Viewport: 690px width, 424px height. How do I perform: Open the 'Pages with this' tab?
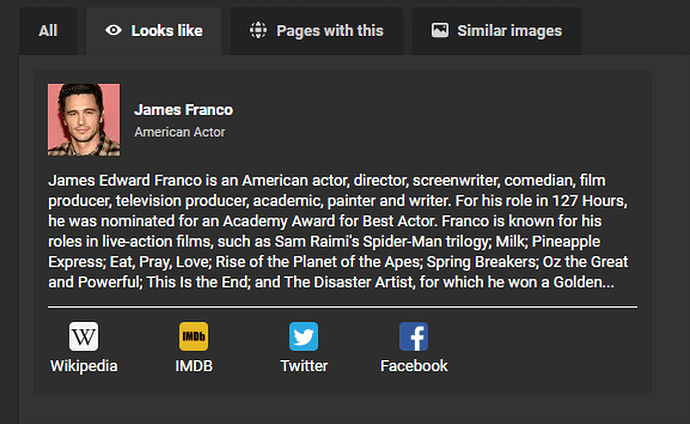point(330,31)
